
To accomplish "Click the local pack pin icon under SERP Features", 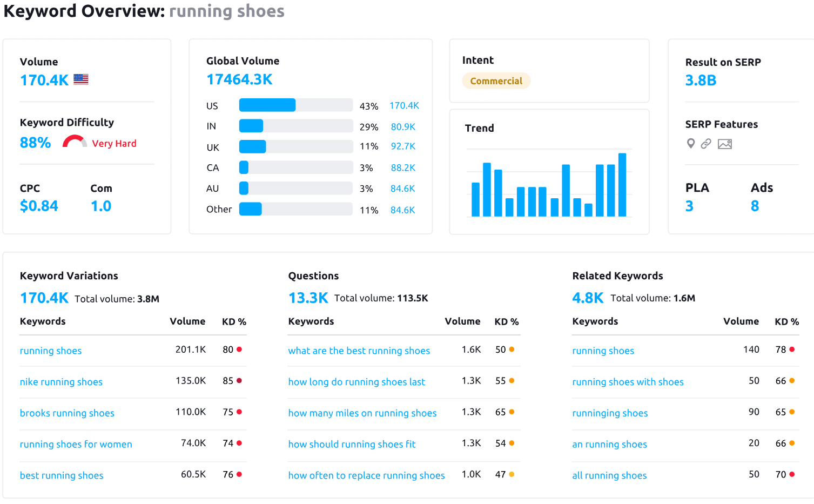I will click(690, 144).
